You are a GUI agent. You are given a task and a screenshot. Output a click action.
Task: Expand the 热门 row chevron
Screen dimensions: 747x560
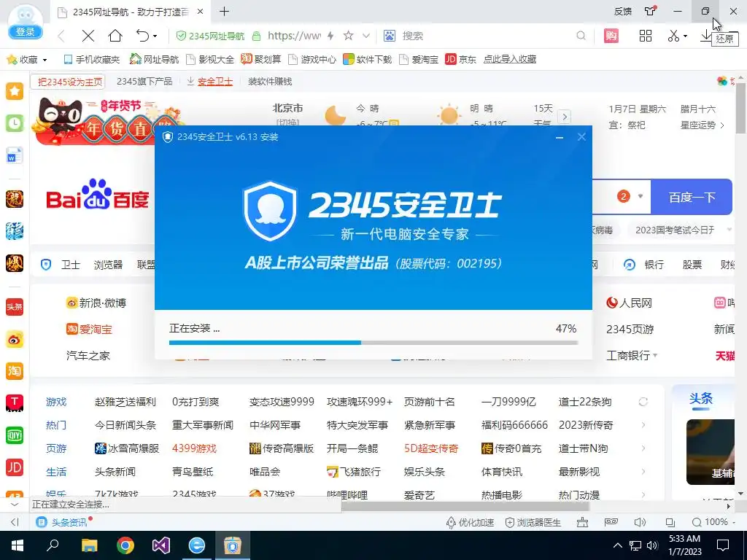pos(643,425)
